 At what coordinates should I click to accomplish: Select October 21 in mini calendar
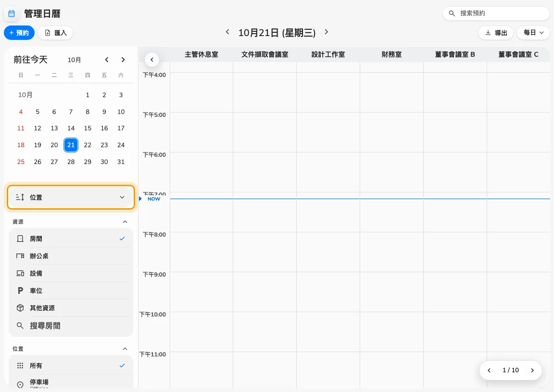click(71, 145)
